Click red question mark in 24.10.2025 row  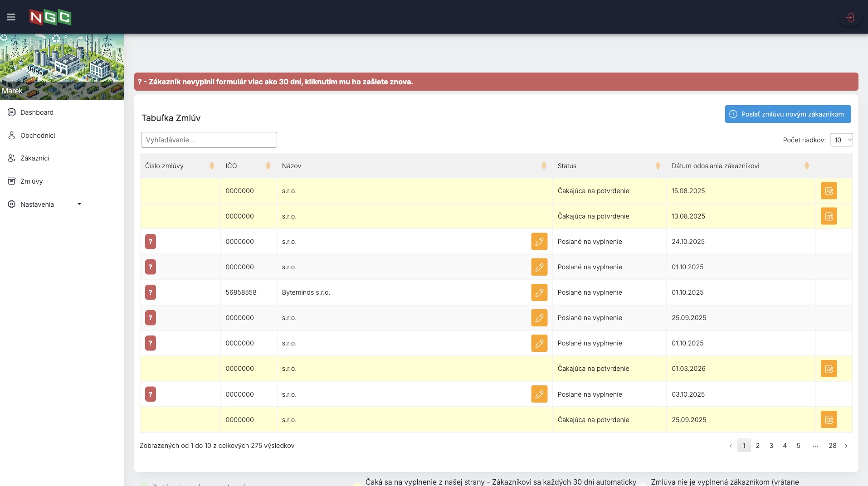tap(151, 242)
